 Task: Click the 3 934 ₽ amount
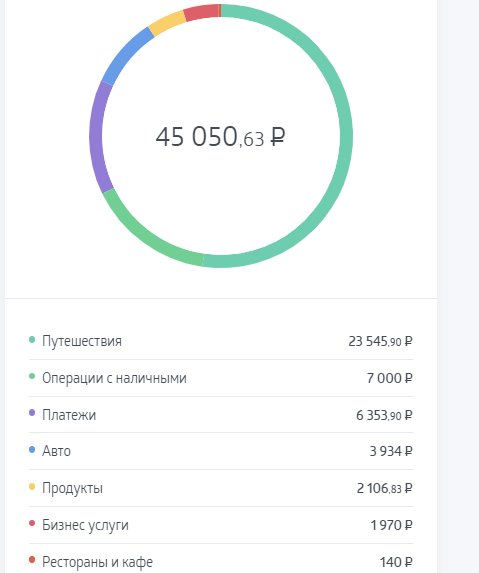(391, 451)
